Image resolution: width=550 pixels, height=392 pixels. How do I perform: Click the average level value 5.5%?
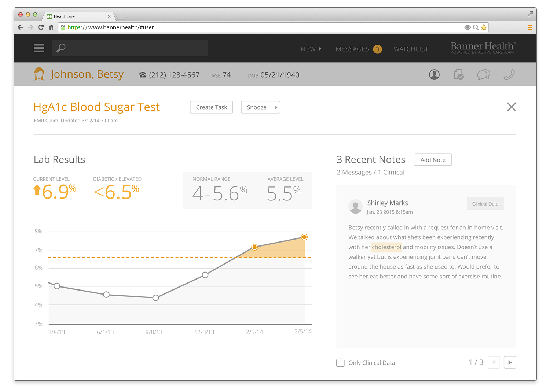click(x=284, y=193)
